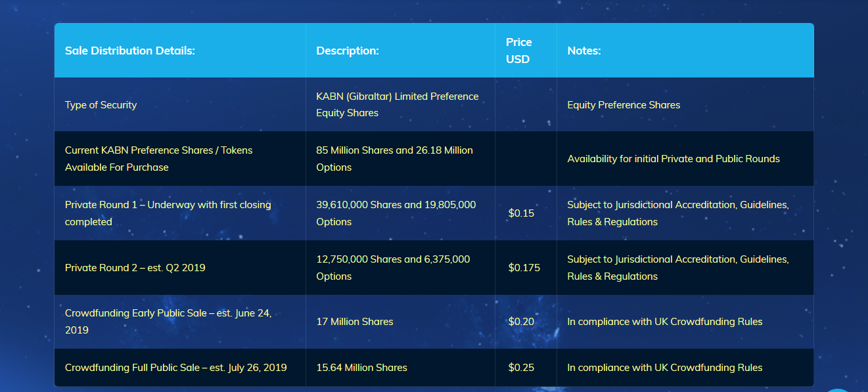Click '85 Million Shares and 26.18 Million Options'

[394, 159]
